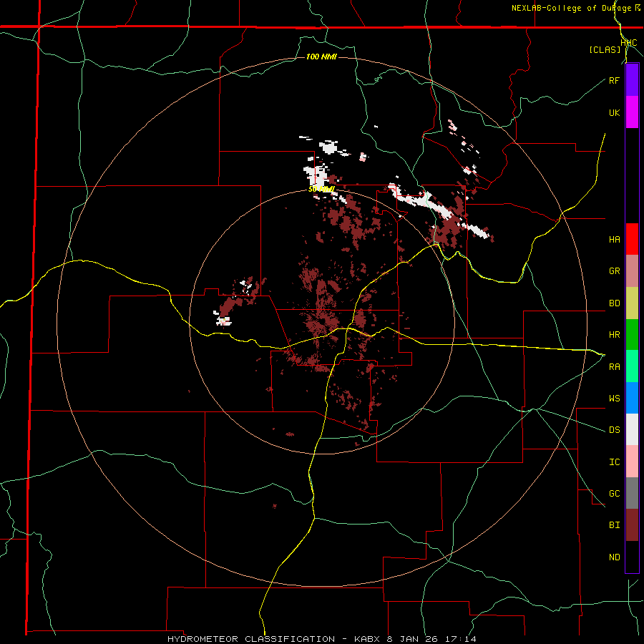
Task: Click the DS legend label
Action: [x=614, y=430]
